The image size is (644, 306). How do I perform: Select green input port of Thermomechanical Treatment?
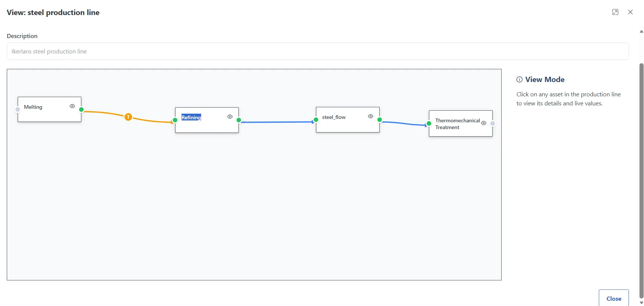(429, 123)
